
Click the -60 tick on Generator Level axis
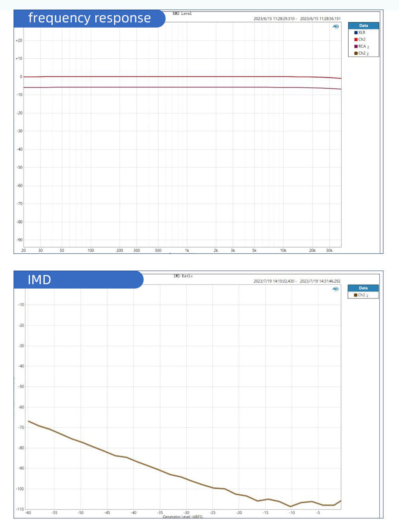click(28, 513)
